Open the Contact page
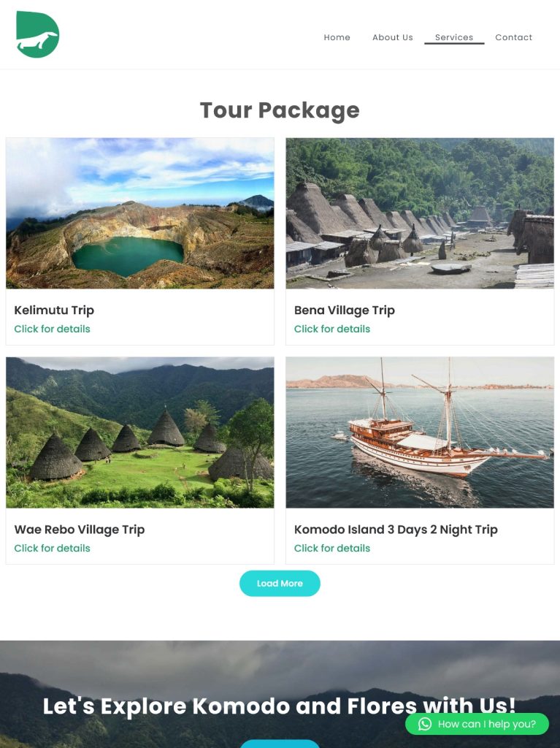The image size is (560, 748). (x=513, y=37)
